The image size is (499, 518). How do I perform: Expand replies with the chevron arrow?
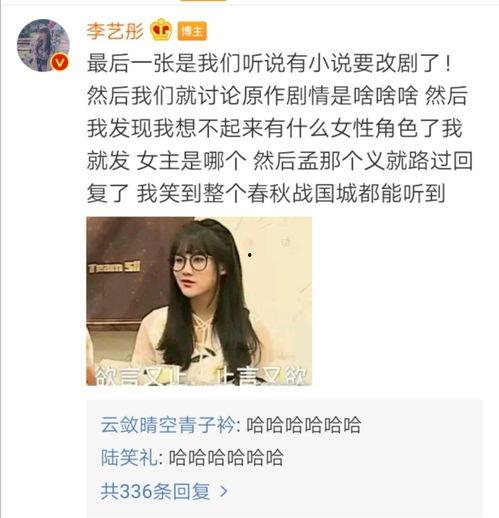(224, 491)
